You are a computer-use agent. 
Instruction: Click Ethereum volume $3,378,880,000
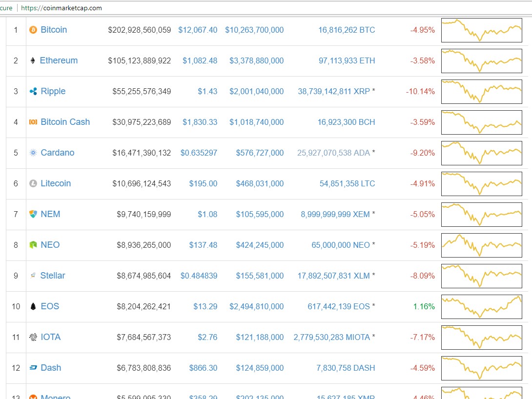(x=257, y=60)
